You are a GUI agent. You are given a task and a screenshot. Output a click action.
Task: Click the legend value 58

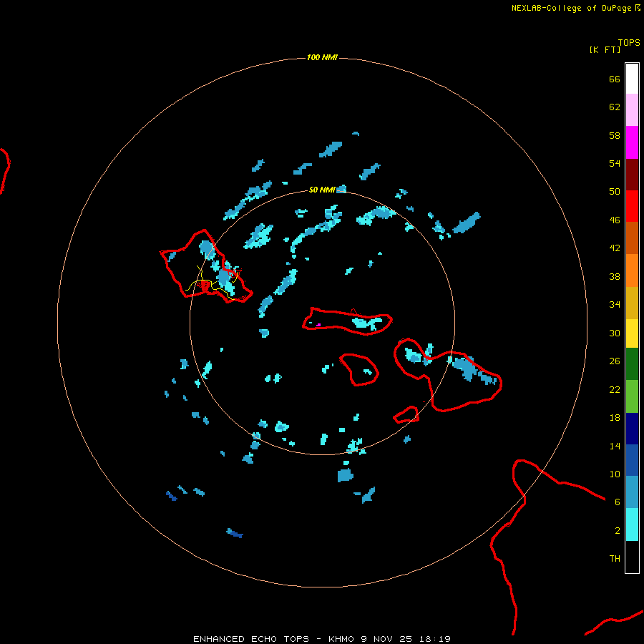(615, 135)
